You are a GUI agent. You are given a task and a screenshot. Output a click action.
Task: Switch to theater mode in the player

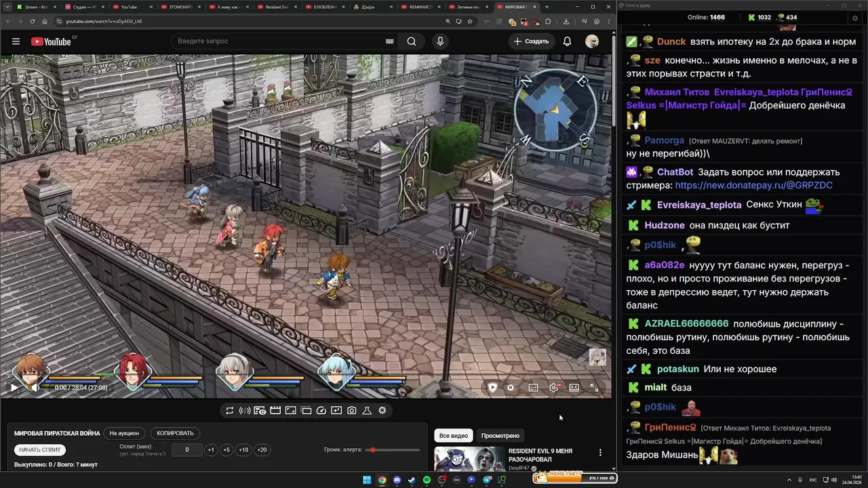click(x=574, y=388)
